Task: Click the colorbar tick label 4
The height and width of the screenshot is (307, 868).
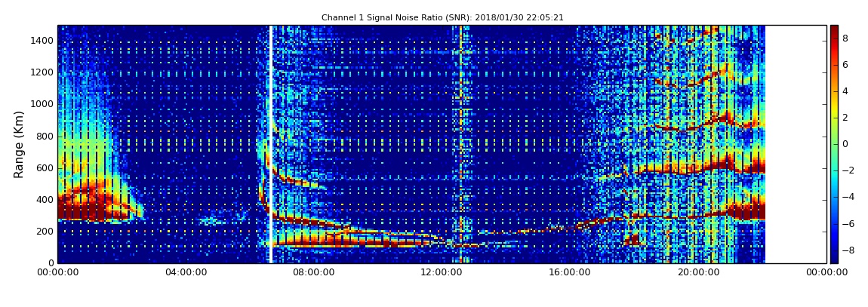Action: (845, 91)
